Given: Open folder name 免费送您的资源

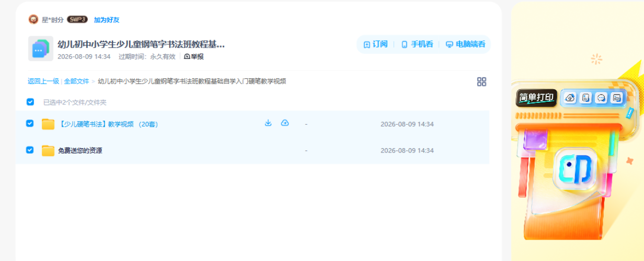Looking at the screenshot, I should pyautogui.click(x=80, y=150).
